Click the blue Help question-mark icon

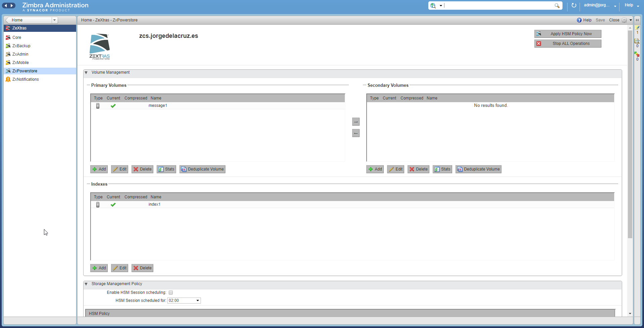(579, 20)
